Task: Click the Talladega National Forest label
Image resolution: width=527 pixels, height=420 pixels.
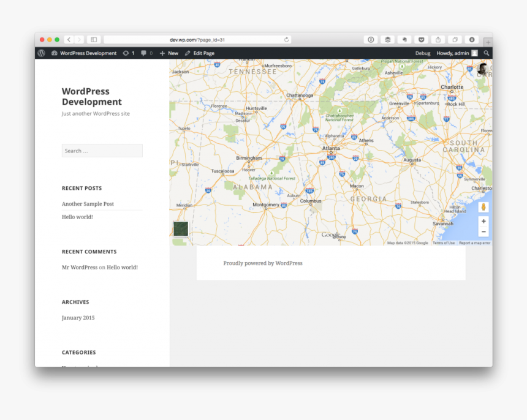Action: pos(272,178)
